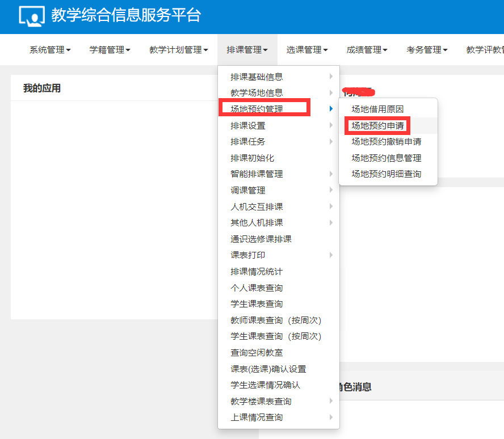Screen dimensions: 504x439
Task: Open the 学籍管理 dropdown menu
Action: (110, 50)
